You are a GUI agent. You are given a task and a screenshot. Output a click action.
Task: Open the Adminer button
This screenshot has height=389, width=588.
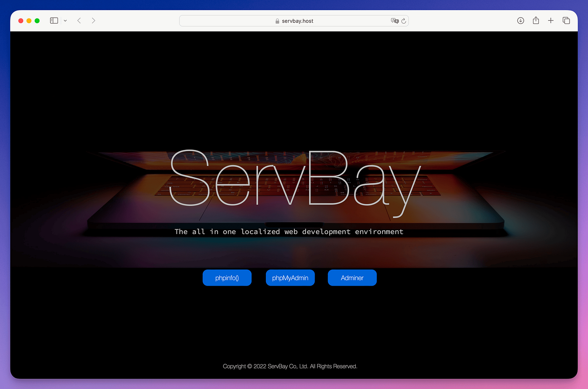click(x=352, y=278)
